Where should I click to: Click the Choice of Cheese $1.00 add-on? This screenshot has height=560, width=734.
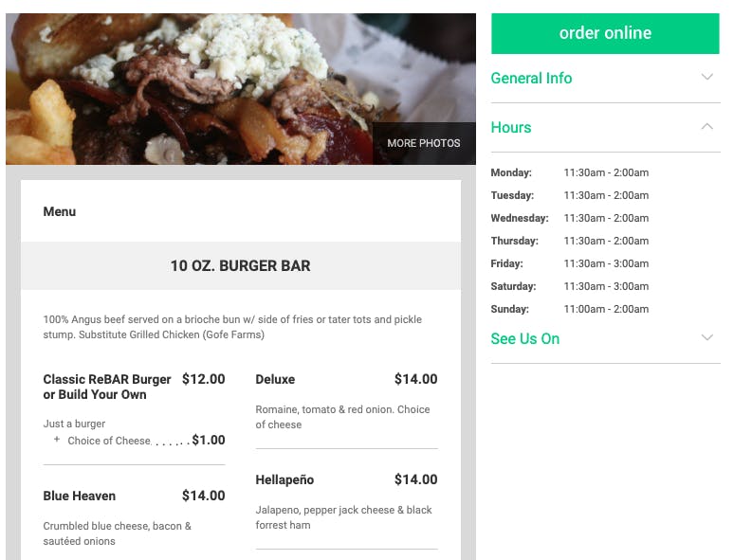pyautogui.click(x=208, y=440)
